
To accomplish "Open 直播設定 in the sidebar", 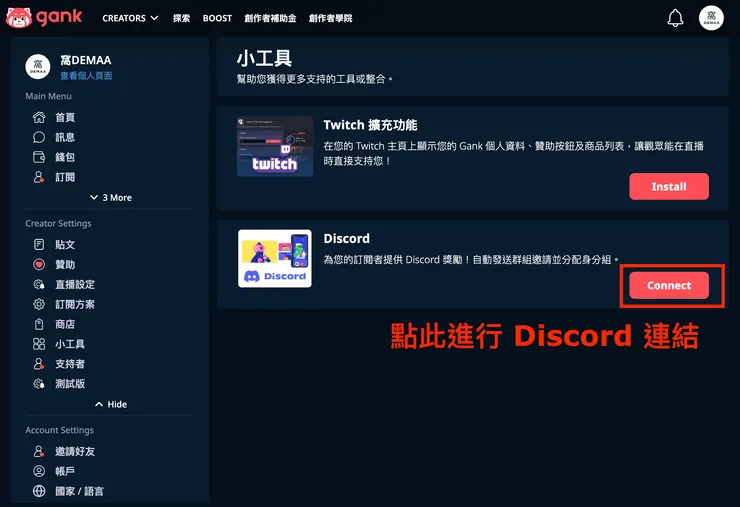I will click(x=75, y=284).
